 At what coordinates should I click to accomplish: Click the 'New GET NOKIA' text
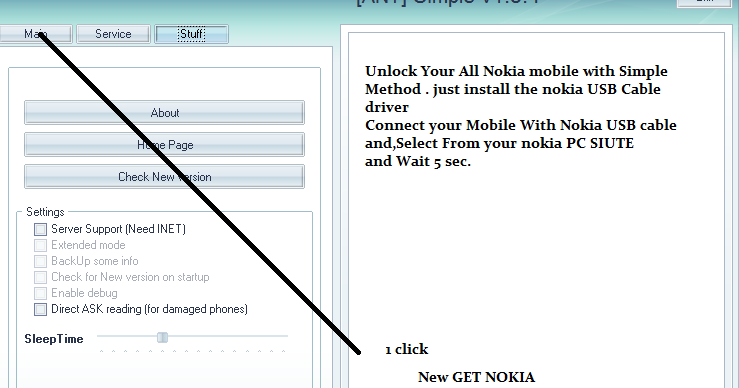tap(476, 377)
